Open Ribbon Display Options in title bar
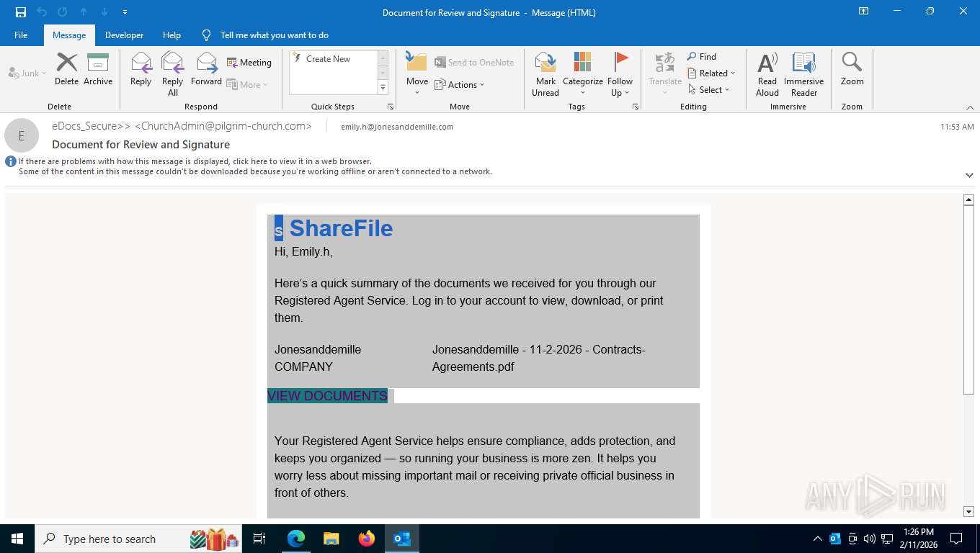This screenshot has width=980, height=553. 863,12
